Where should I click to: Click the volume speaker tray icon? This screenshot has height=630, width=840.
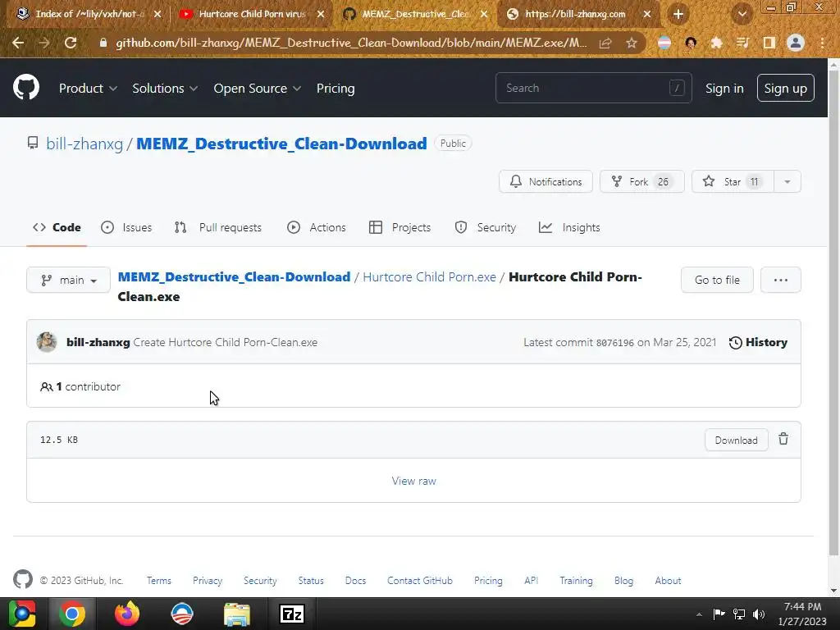click(x=759, y=614)
